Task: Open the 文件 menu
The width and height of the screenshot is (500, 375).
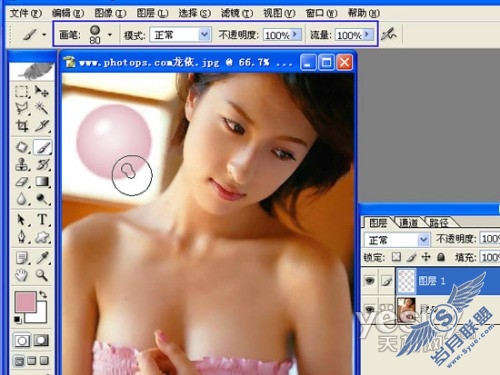Action: pos(25,13)
